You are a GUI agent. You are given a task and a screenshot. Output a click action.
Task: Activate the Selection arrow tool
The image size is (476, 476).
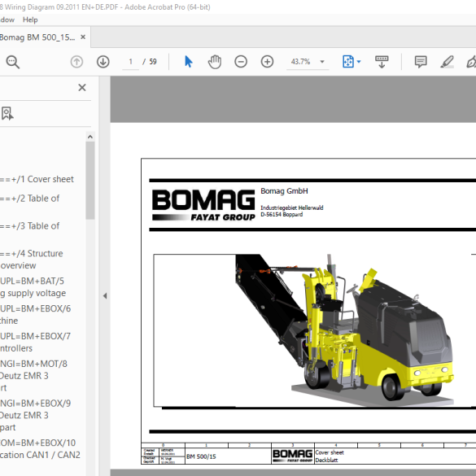pos(188,62)
